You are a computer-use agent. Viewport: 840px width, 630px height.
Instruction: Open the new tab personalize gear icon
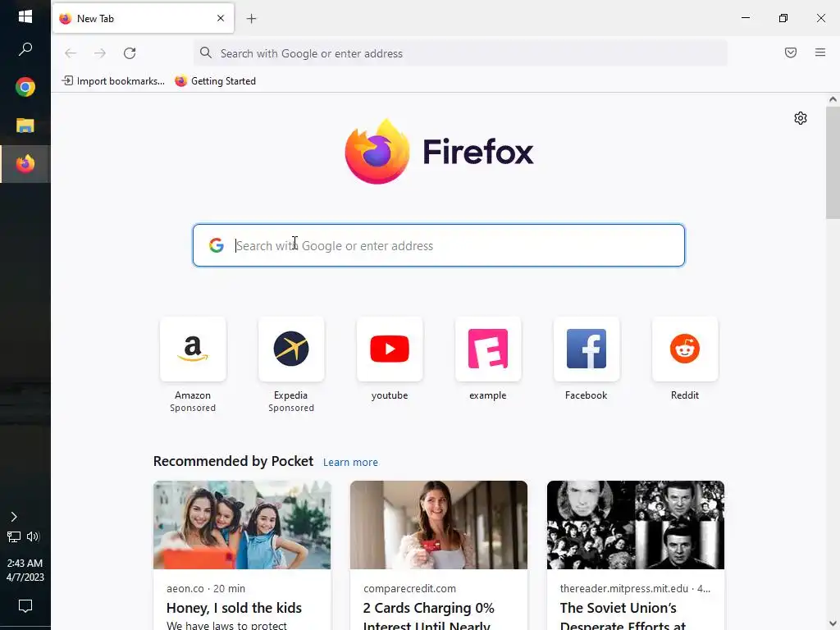pos(800,118)
